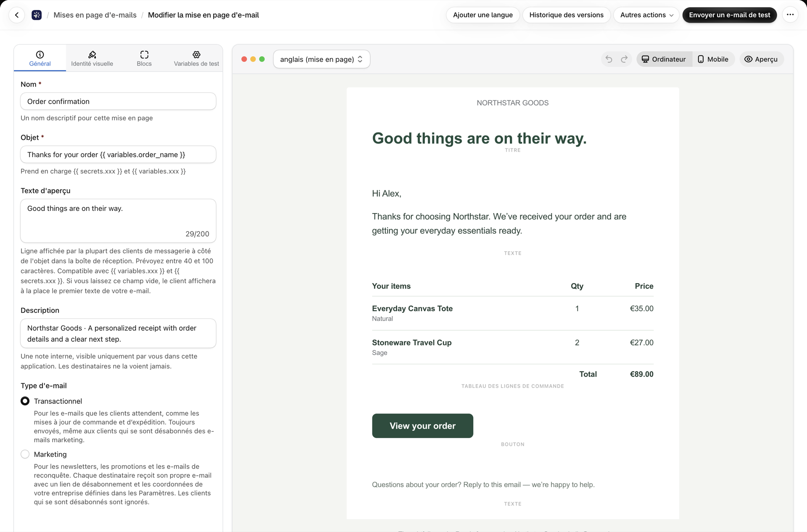Screen dimensions: 807x532
Task: Redo the last change
Action: [x=624, y=59]
